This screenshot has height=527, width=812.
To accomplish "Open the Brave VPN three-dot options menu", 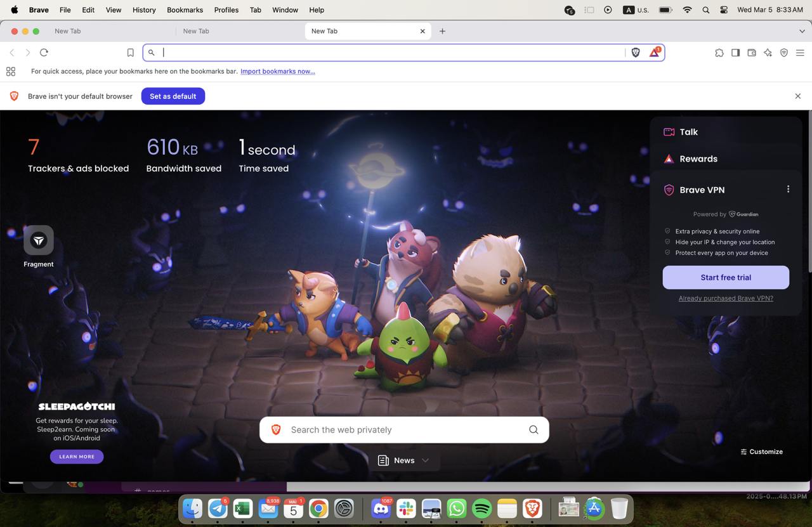I will [x=788, y=189].
